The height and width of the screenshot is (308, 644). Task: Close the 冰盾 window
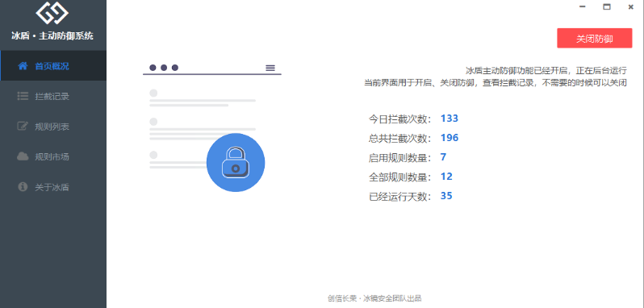pyautogui.click(x=630, y=6)
